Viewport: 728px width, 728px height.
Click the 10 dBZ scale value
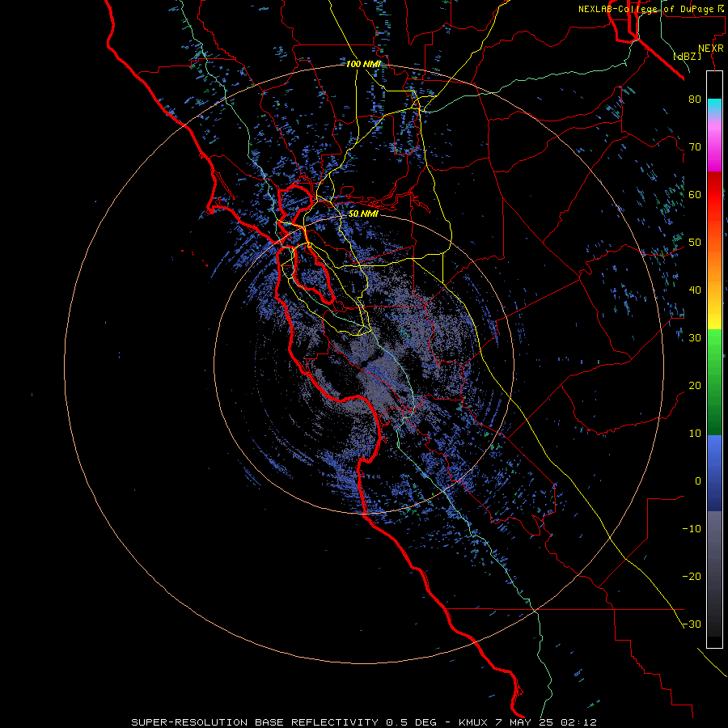(695, 434)
